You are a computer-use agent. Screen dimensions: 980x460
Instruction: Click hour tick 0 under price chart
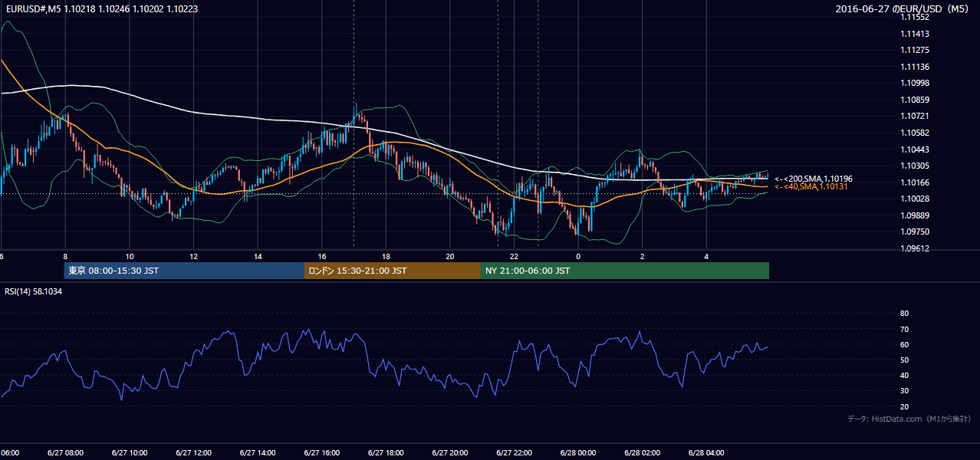[578, 256]
